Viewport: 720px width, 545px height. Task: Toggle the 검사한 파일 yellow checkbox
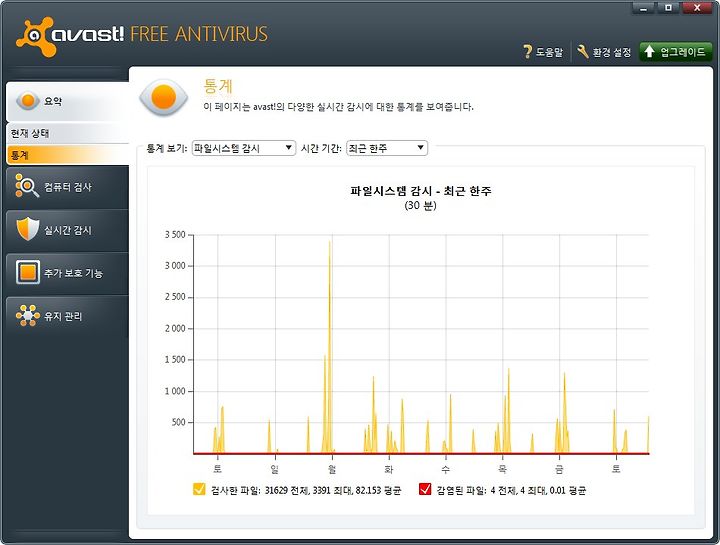(x=199, y=489)
